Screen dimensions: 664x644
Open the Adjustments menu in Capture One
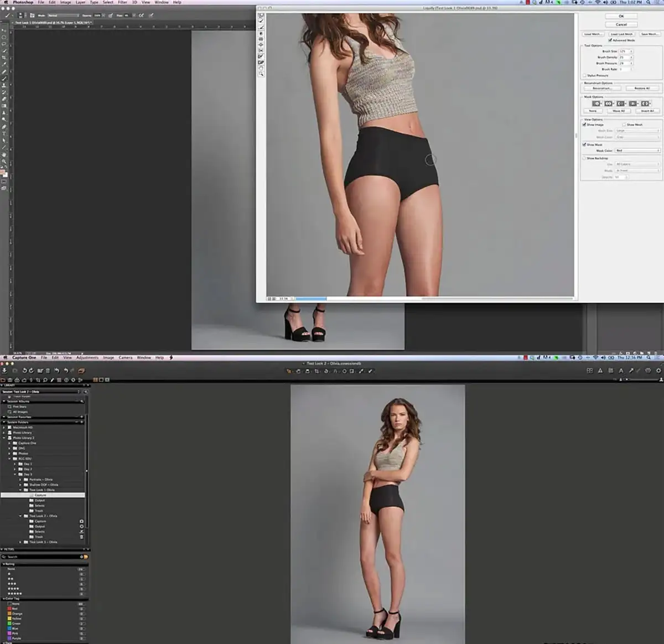[x=87, y=357]
